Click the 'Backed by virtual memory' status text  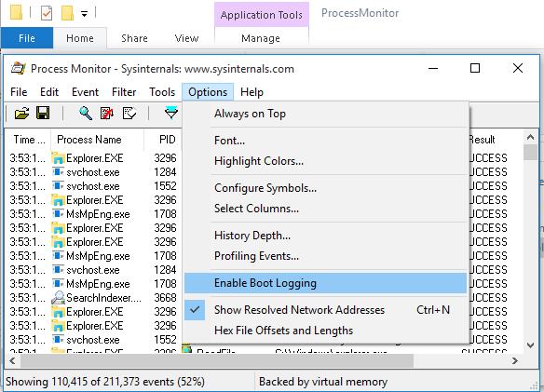[x=323, y=382]
